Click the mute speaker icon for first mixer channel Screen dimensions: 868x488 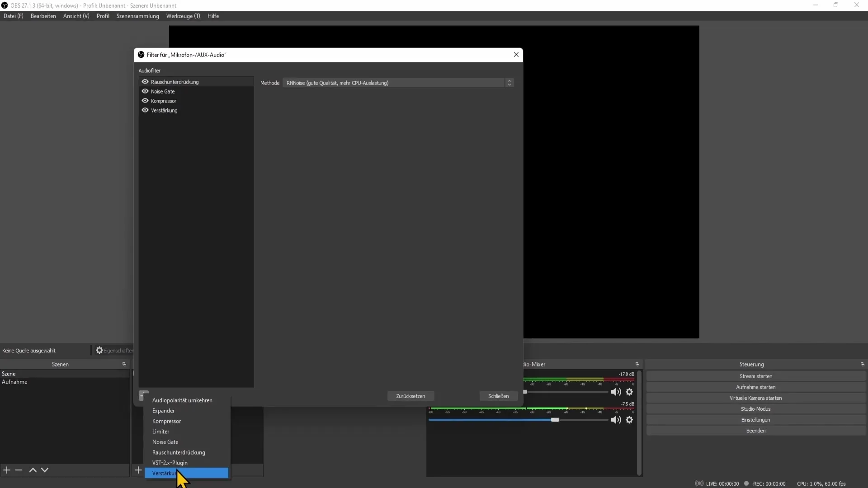click(x=616, y=391)
